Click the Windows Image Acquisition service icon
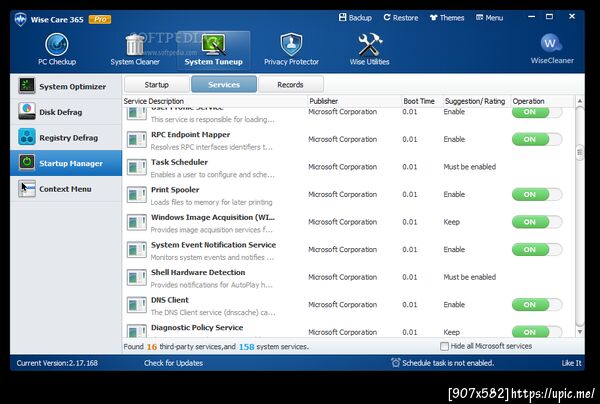 coord(137,222)
